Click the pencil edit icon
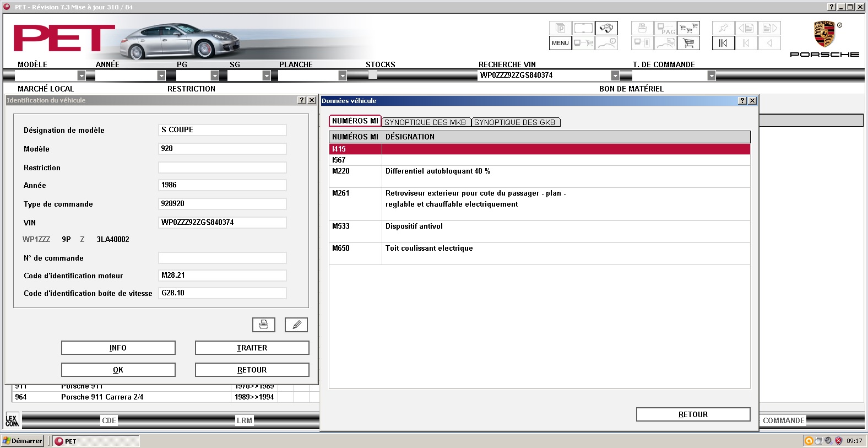The height and width of the screenshot is (448, 868). [x=296, y=325]
